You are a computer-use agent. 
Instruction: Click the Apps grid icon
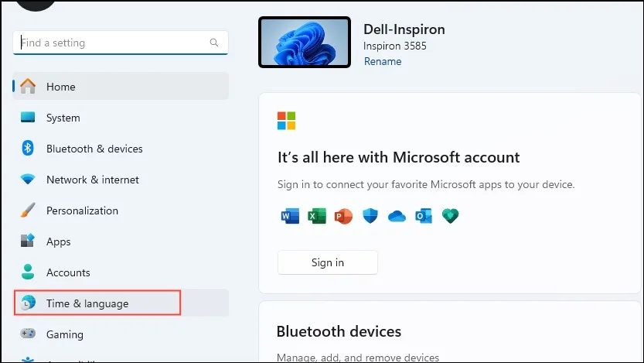(x=28, y=241)
